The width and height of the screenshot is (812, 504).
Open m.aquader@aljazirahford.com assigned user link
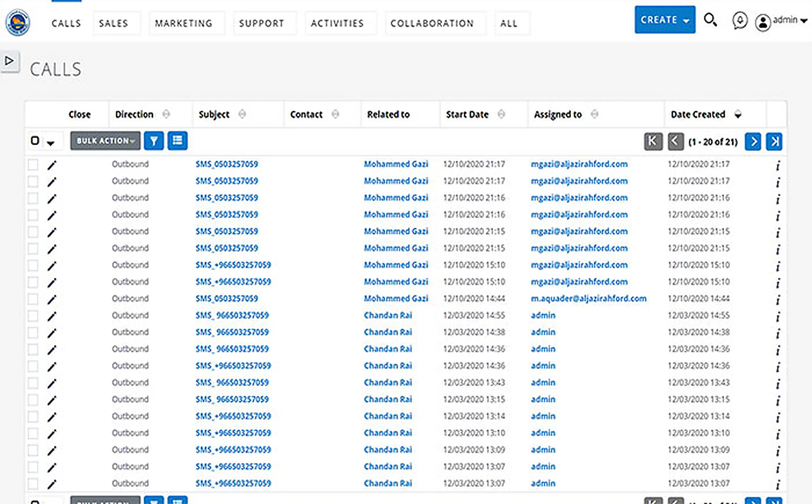tap(589, 299)
